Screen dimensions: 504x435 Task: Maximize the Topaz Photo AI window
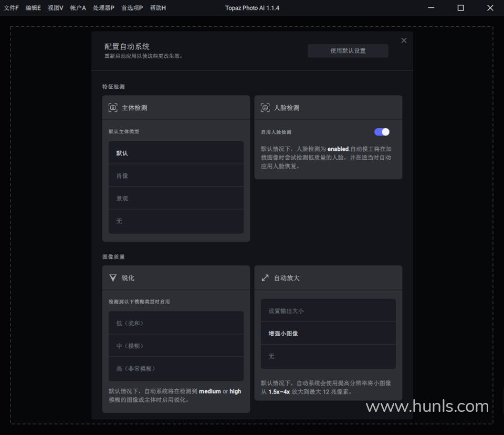460,8
